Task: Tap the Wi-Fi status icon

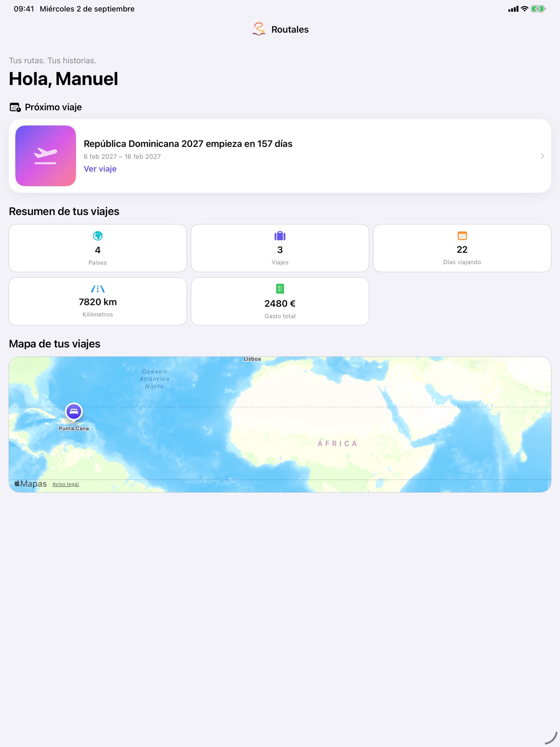Action: (524, 9)
